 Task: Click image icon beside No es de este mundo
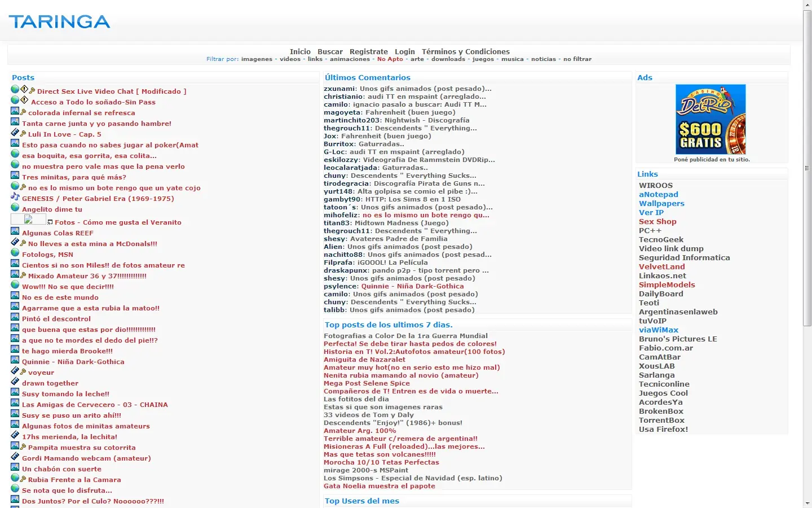15,295
